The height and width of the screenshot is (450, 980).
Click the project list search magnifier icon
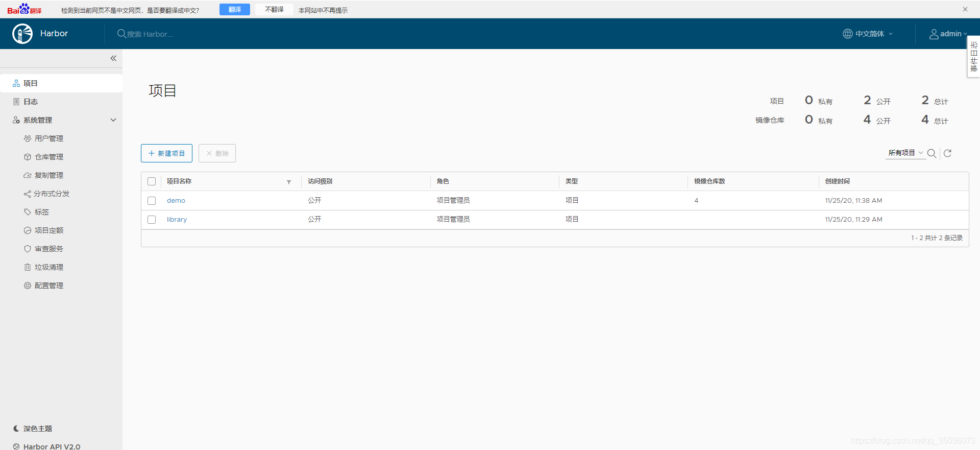(932, 153)
